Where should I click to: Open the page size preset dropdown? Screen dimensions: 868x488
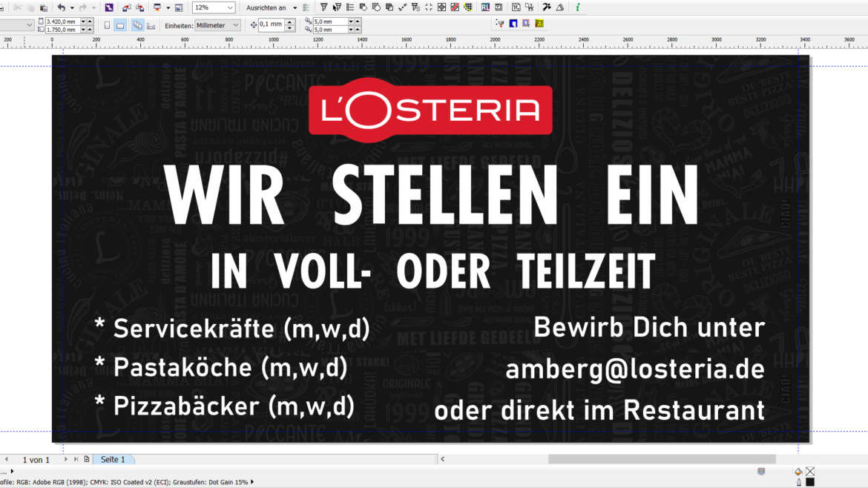coord(29,25)
